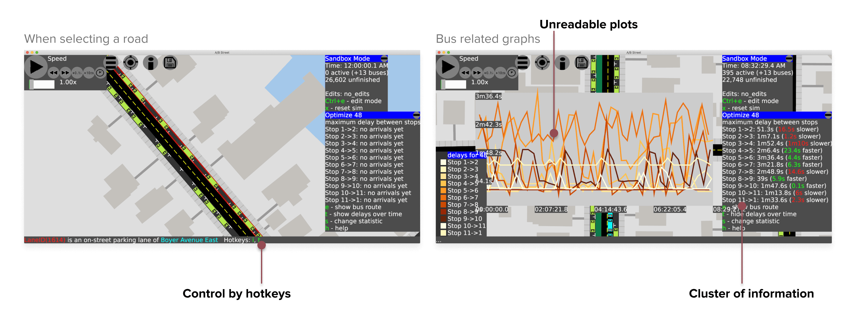The height and width of the screenshot is (315, 868).
Task: Click the info 'i' icon in the left screenshot
Action: tap(151, 63)
